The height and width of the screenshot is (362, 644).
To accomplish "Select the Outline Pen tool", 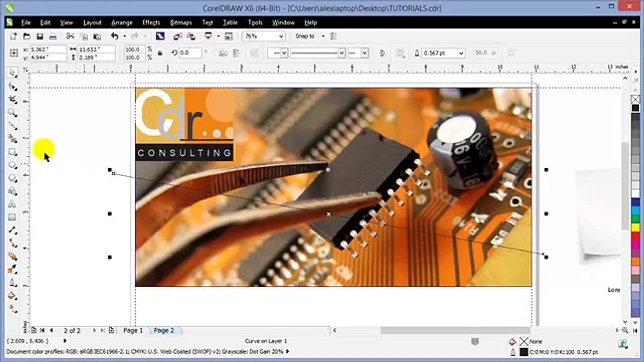I will [12, 283].
